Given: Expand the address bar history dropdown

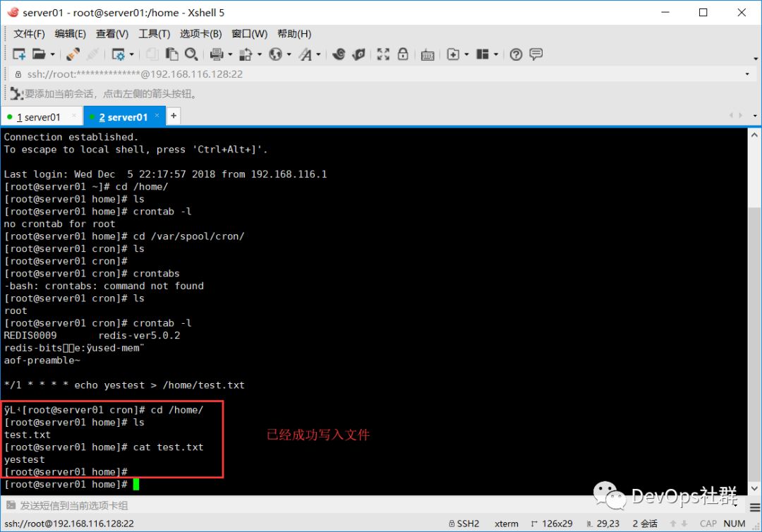Looking at the screenshot, I should [747, 74].
